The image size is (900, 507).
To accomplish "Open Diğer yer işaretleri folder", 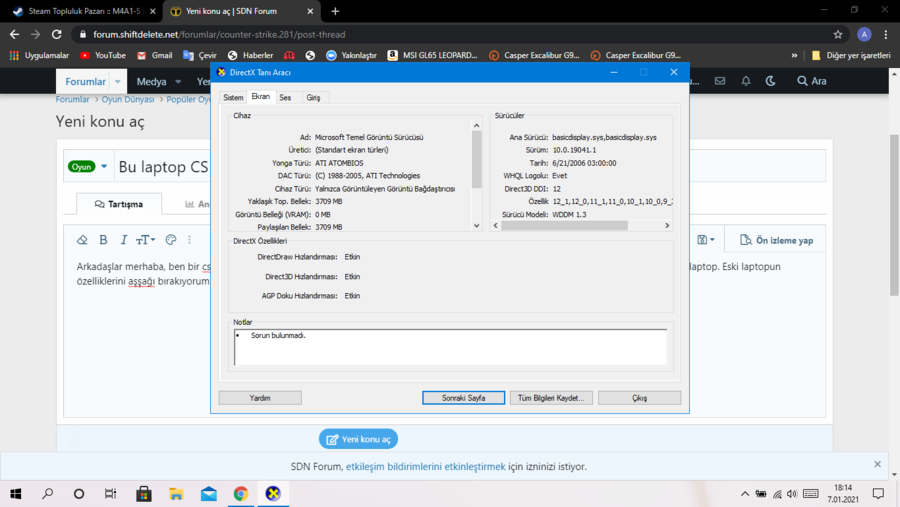I will pyautogui.click(x=851, y=55).
